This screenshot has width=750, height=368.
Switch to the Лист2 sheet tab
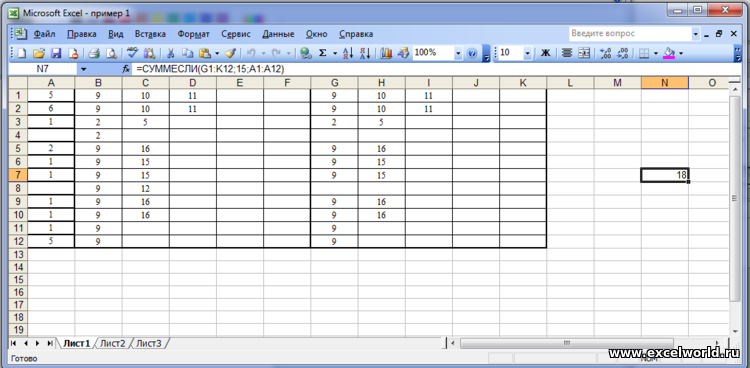(113, 343)
